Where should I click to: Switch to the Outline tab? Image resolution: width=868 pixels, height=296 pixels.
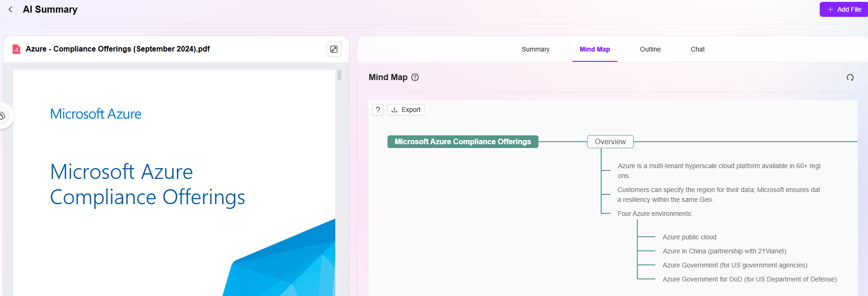[650, 49]
